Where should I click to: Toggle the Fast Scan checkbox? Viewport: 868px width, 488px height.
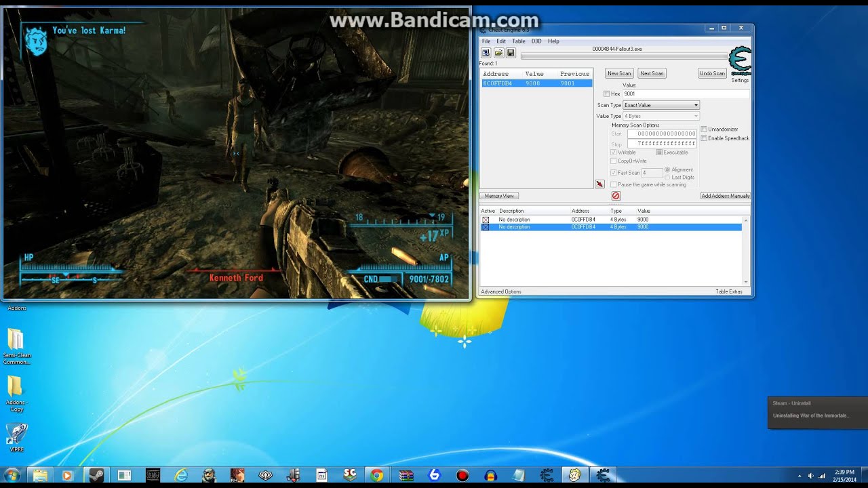coord(614,173)
